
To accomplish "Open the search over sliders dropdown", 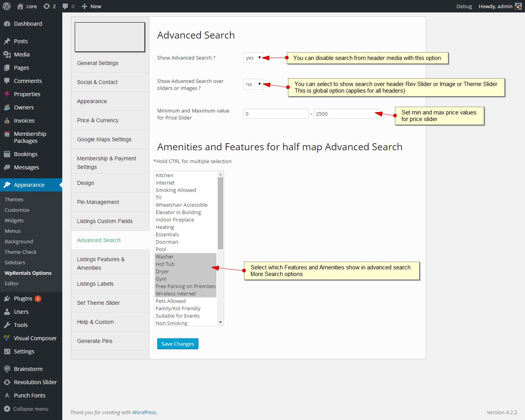I will pyautogui.click(x=253, y=84).
